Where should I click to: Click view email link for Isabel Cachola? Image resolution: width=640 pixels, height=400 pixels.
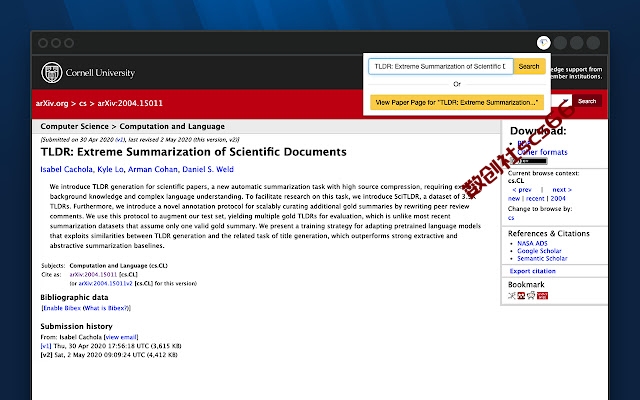pyautogui.click(x=121, y=337)
